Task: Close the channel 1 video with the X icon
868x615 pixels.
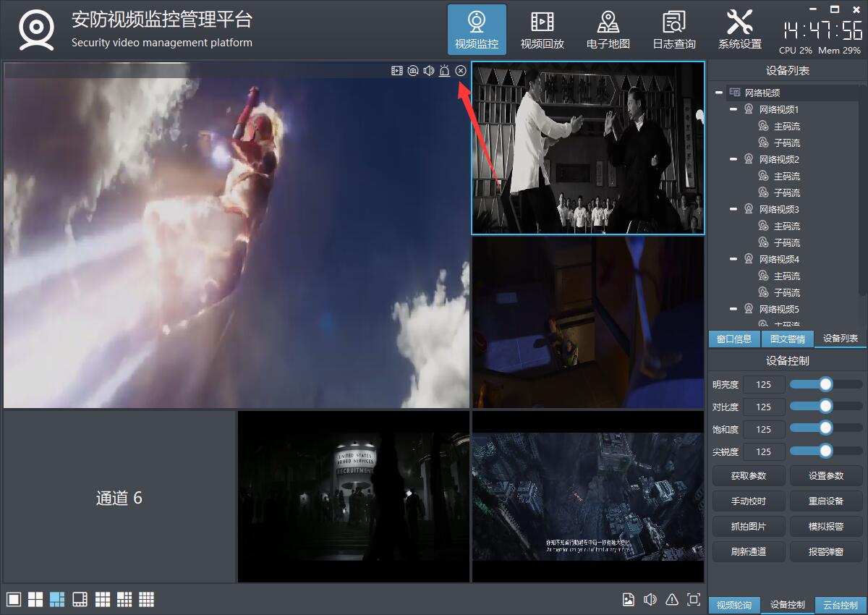Action: [x=461, y=71]
